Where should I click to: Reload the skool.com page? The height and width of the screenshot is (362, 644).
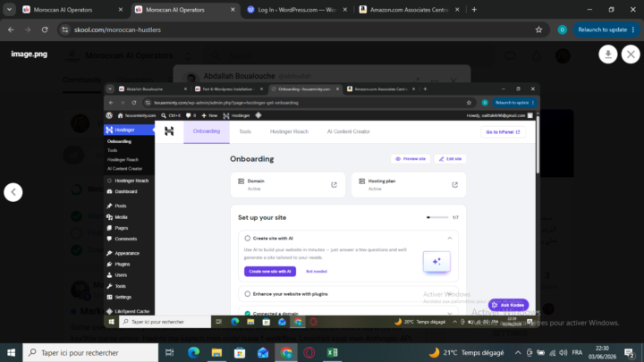45,29
